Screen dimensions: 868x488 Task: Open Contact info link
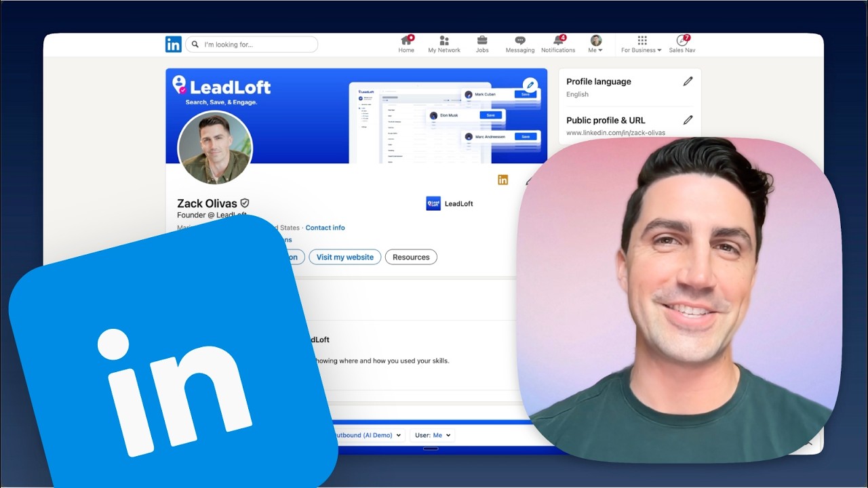coord(325,228)
